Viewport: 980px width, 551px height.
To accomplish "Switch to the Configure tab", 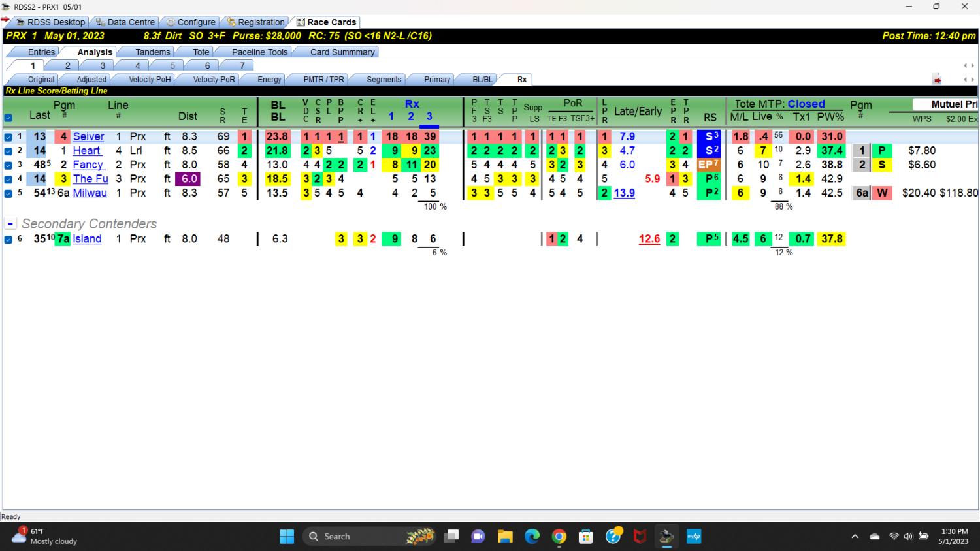I will [190, 22].
